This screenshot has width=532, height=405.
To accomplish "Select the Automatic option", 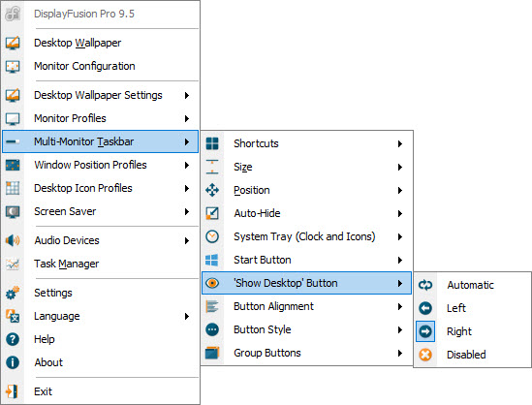I will 472,285.
